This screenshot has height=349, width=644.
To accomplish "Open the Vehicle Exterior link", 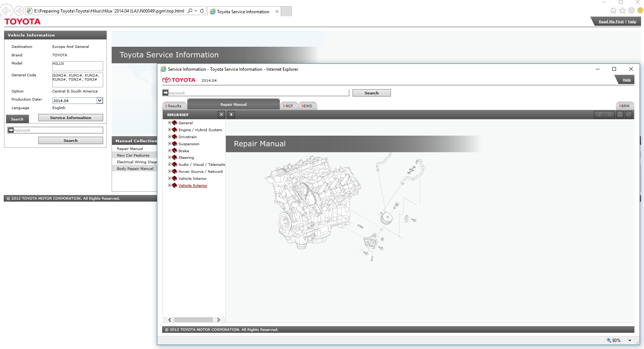I will pyautogui.click(x=193, y=186).
